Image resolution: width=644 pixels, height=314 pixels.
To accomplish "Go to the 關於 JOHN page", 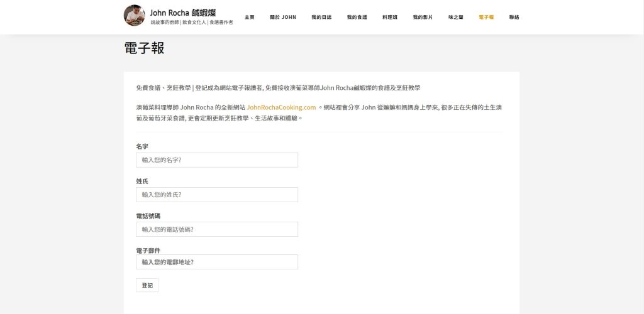I will tap(282, 17).
